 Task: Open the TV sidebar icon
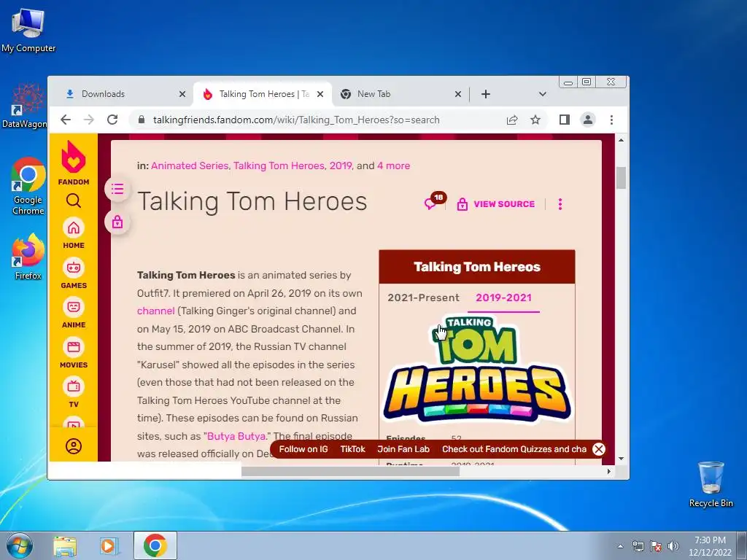pos(74,386)
